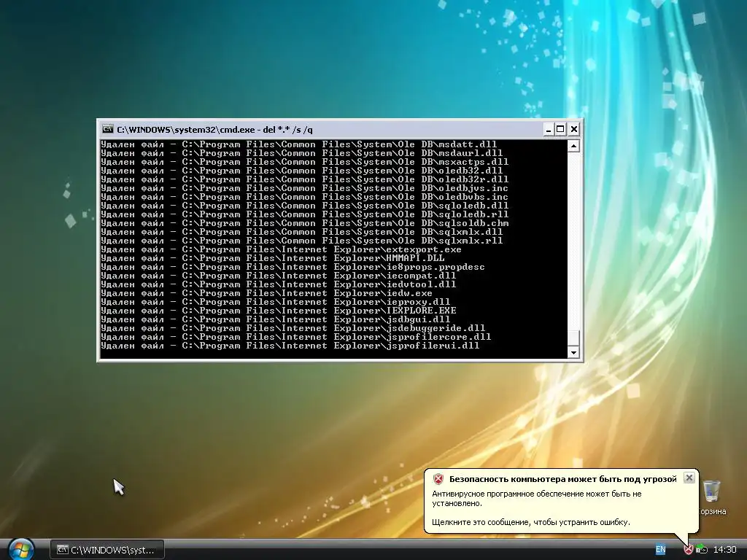Screen dimensions: 747x560
Task: Click the console line ending jsprofilerui.dll
Action: 290,346
